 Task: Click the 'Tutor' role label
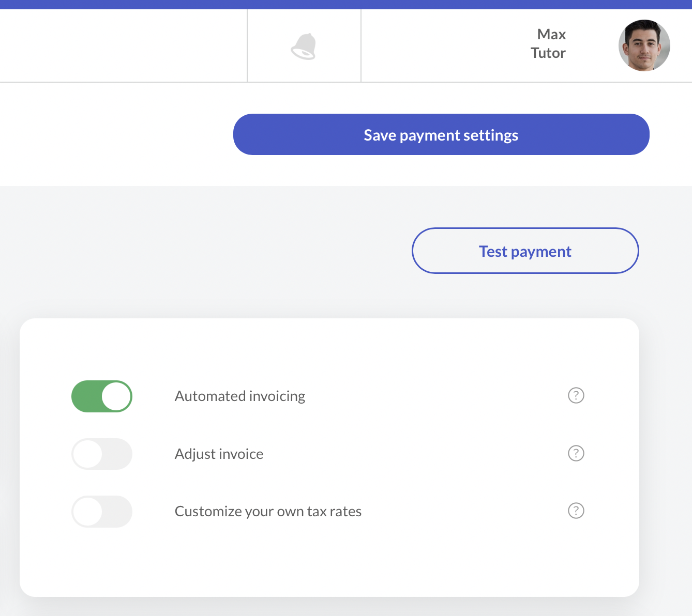(548, 53)
